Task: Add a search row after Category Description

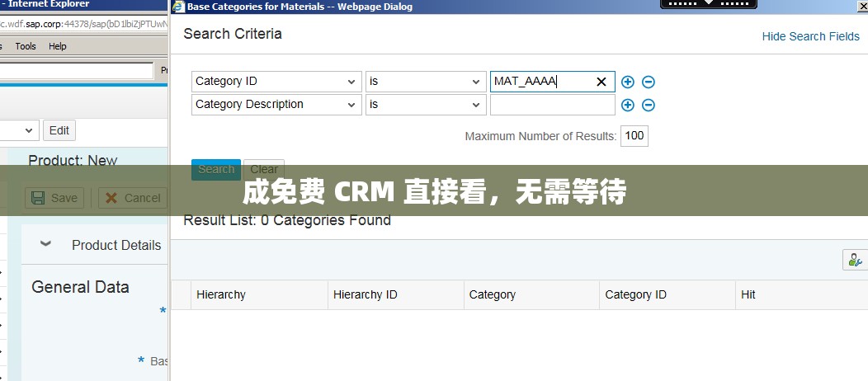Action: point(627,105)
